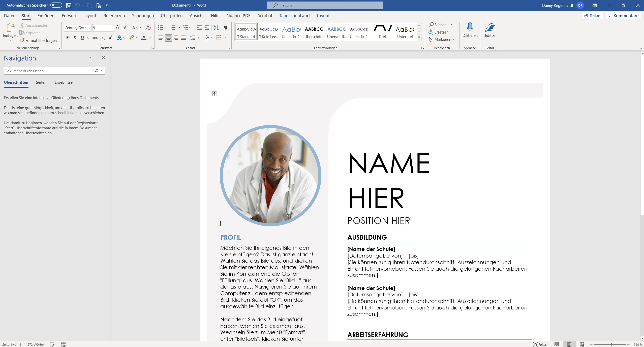
Task: Toggle bold formatting with the F button
Action: tap(67, 38)
